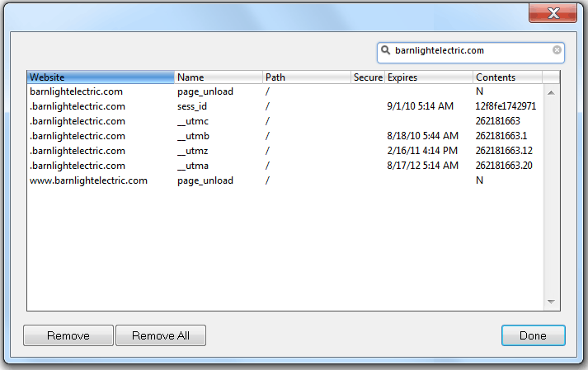Click the Remove All button
588x370 pixels.
[x=160, y=335]
